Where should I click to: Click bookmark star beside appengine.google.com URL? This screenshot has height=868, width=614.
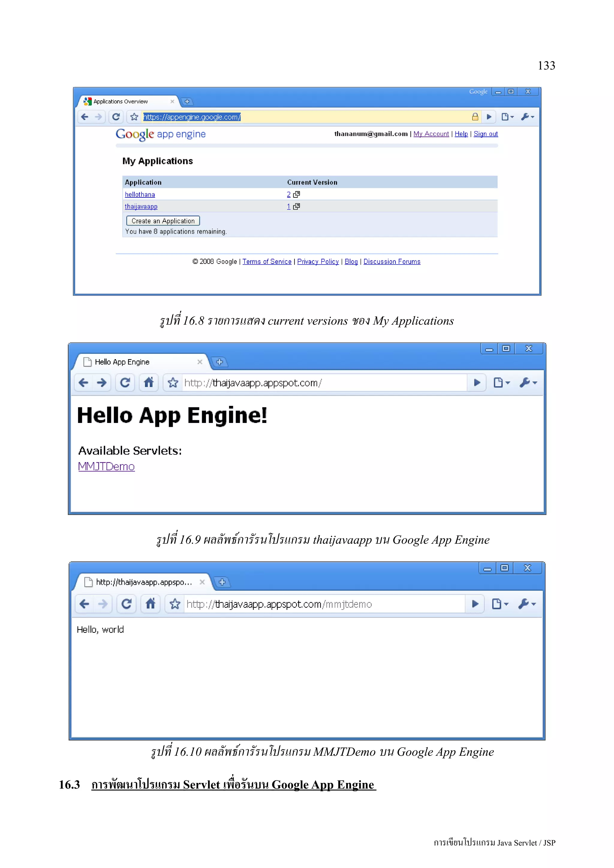[x=134, y=117]
